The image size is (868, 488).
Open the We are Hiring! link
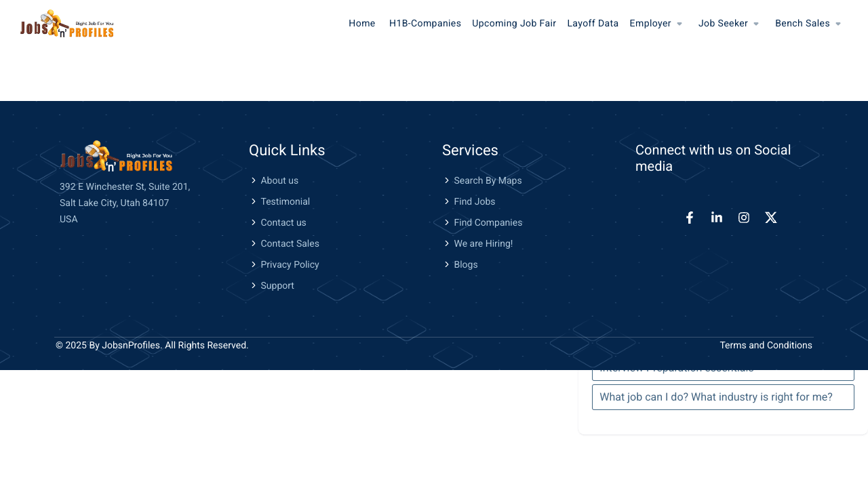483,244
